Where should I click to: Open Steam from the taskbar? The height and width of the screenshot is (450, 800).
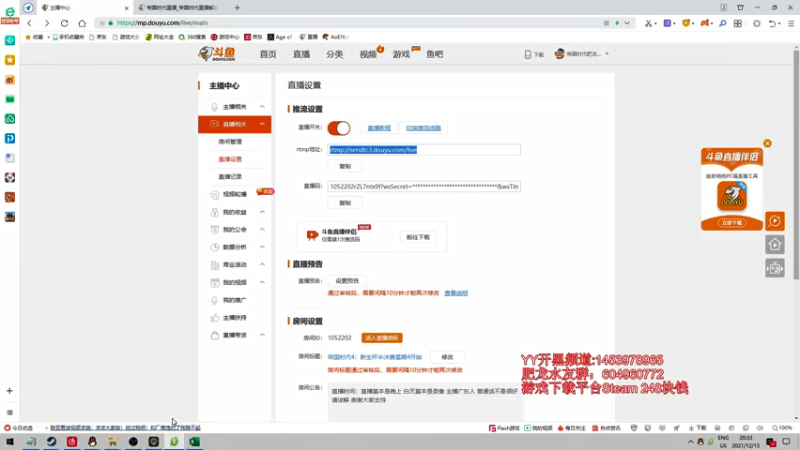point(52,441)
